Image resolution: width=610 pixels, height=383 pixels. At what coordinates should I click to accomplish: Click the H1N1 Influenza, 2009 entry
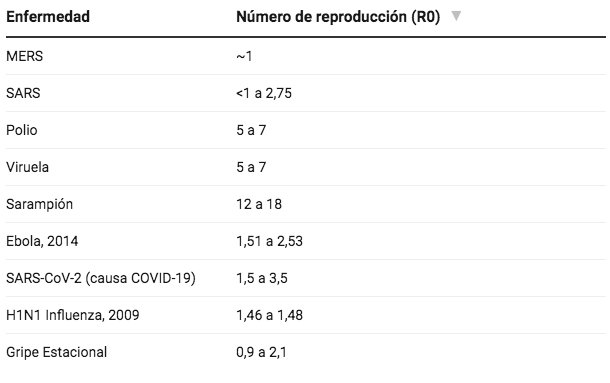pos(73,315)
